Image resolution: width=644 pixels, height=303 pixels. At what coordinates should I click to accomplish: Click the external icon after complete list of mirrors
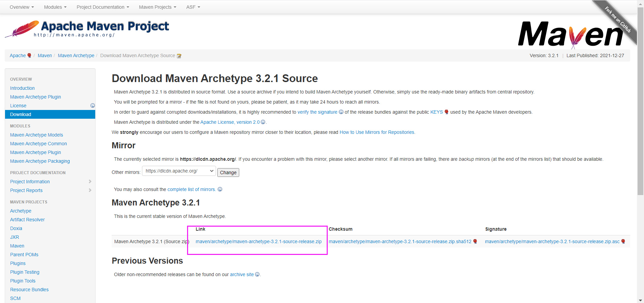point(220,189)
